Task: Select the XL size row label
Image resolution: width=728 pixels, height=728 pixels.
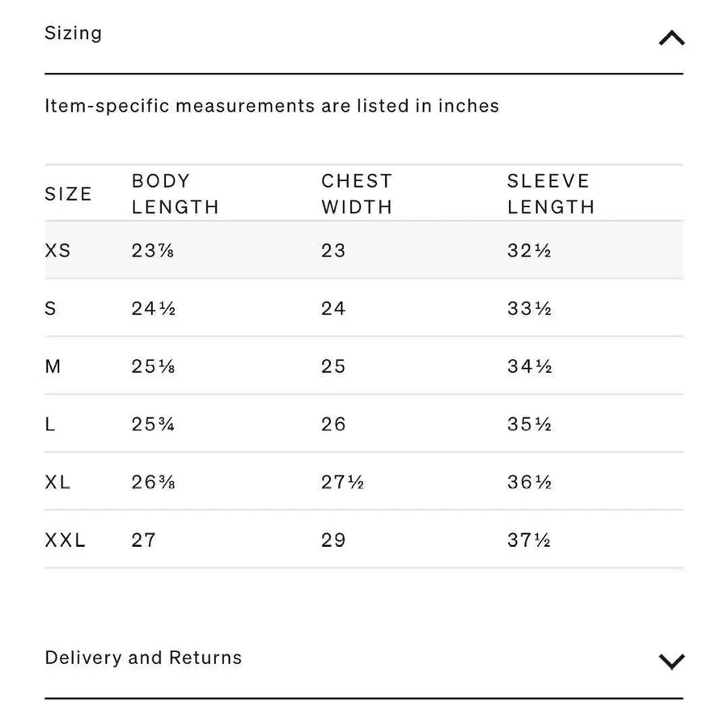Action: (58, 482)
